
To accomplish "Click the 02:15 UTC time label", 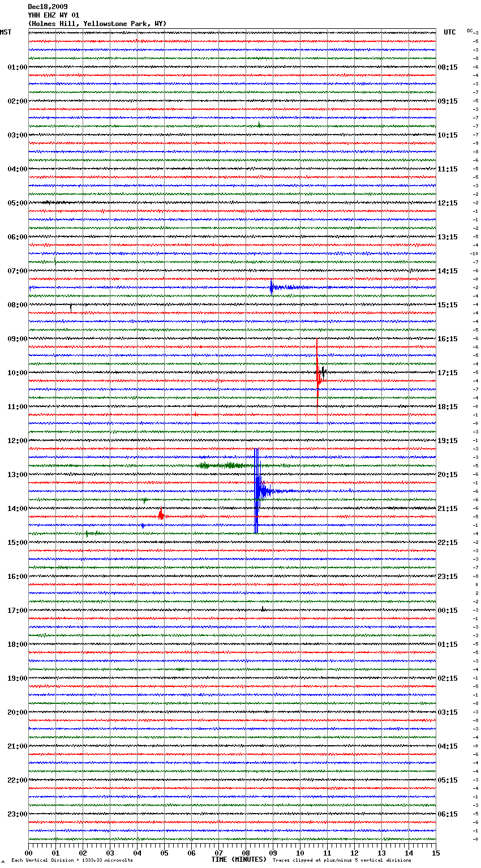I will coord(448,678).
